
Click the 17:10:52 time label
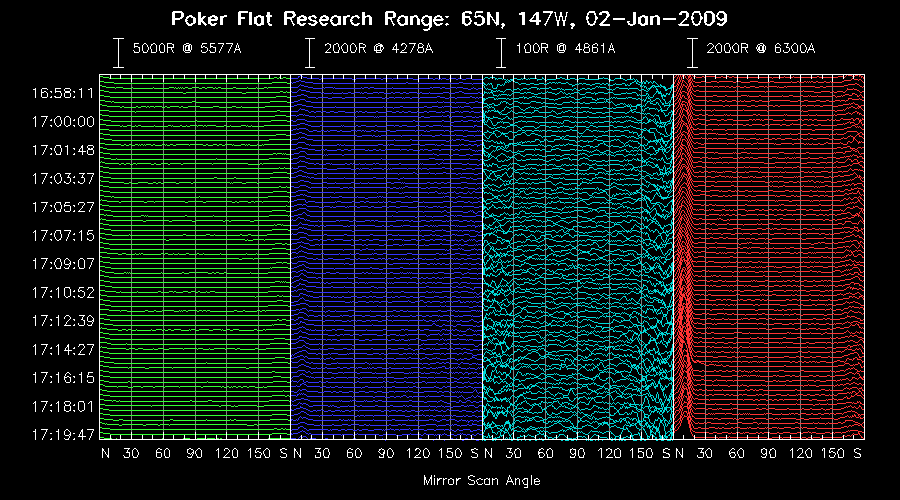[63, 293]
